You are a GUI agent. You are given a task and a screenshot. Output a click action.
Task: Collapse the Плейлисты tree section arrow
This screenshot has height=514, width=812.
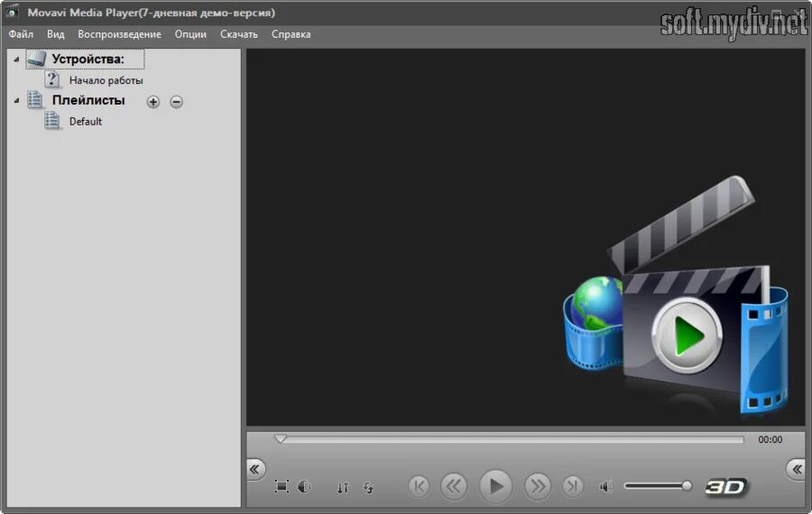16,100
